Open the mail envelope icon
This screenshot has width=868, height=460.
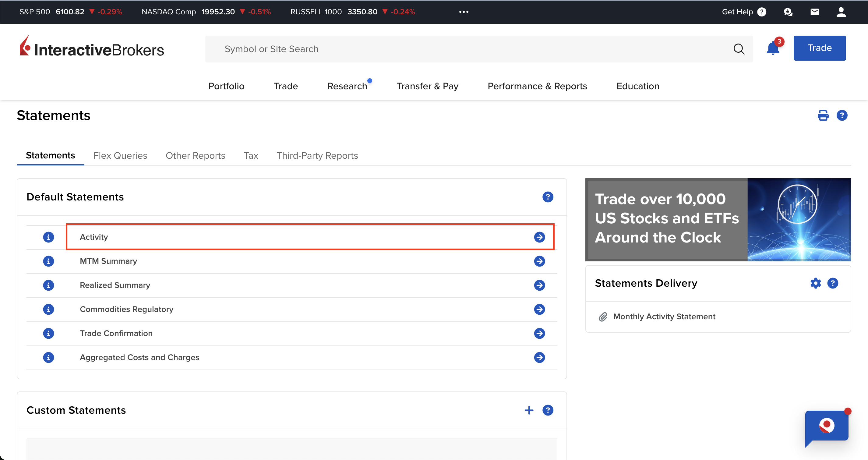click(815, 12)
